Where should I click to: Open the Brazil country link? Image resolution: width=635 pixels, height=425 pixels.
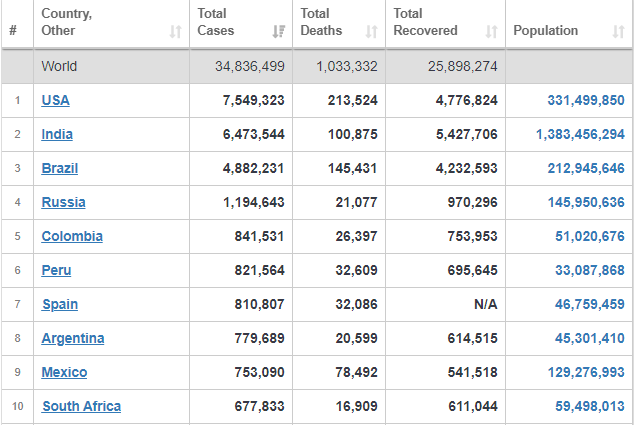coord(60,168)
